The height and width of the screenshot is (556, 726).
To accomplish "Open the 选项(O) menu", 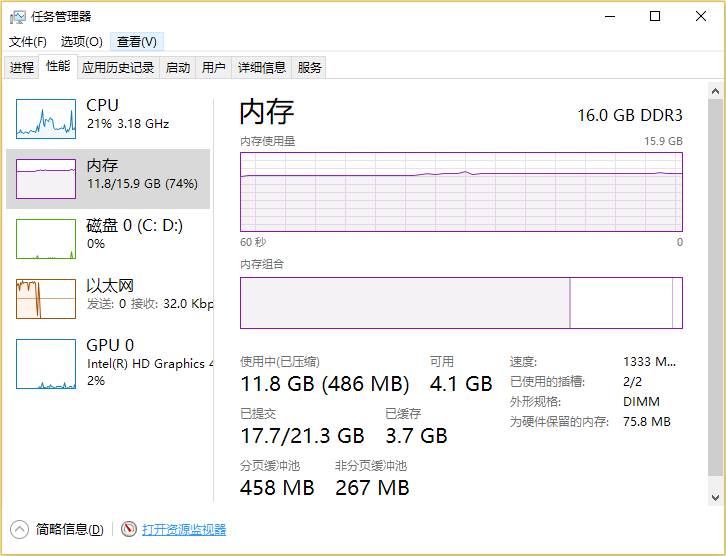I will coord(81,42).
